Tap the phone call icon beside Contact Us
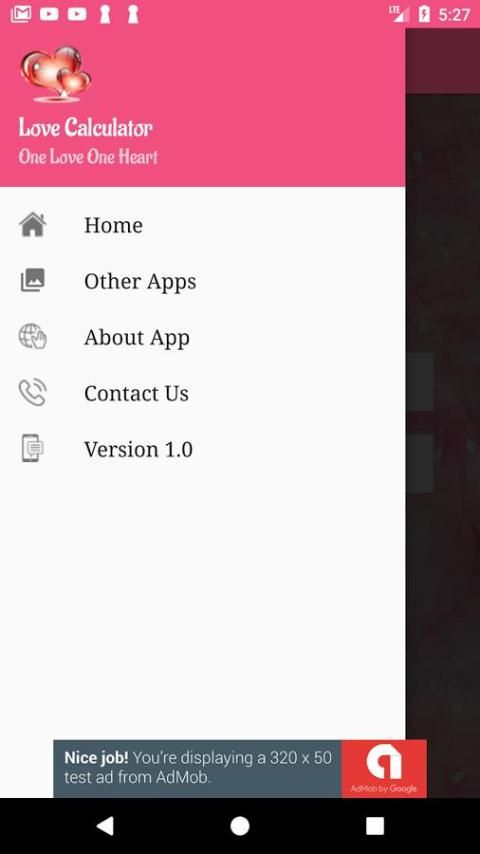 point(32,393)
